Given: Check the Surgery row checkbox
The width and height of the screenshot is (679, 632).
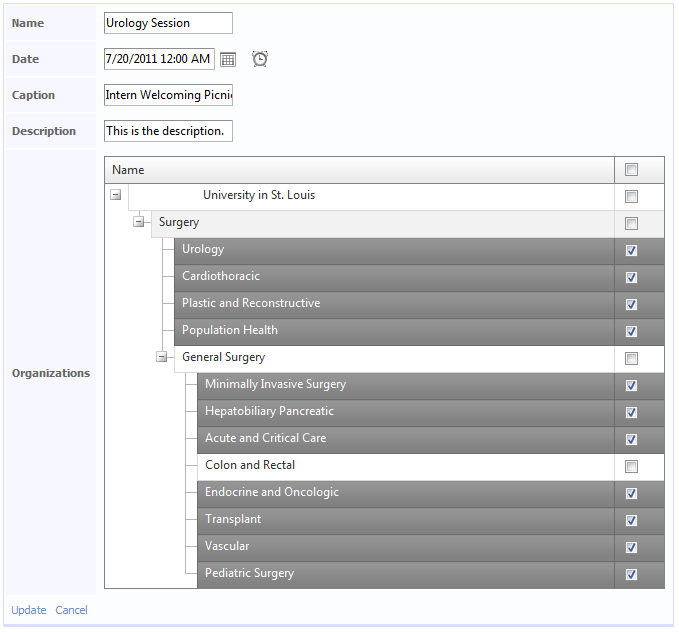Looking at the screenshot, I should 631,223.
